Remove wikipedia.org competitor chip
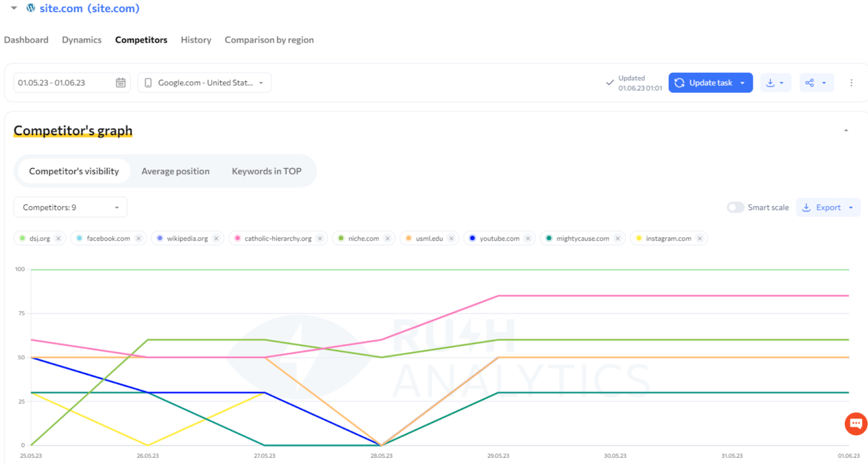 pos(216,238)
